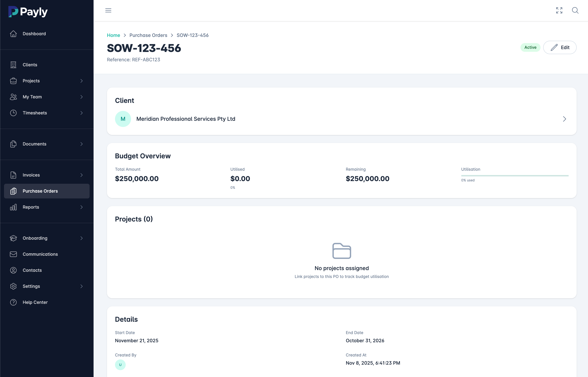This screenshot has height=377, width=588.
Task: Click the Utilisation progress bar
Action: [x=514, y=176]
